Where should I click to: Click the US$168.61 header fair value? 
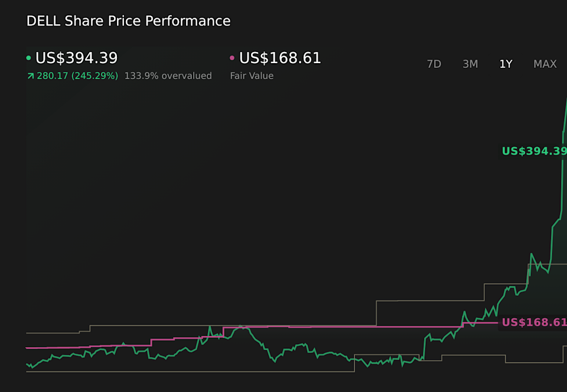280,58
